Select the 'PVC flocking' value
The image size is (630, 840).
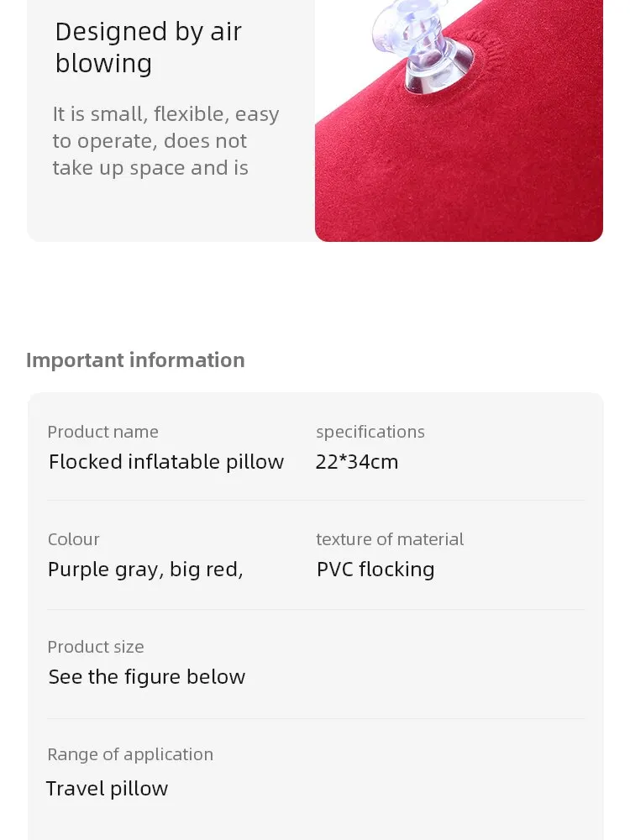375,570
